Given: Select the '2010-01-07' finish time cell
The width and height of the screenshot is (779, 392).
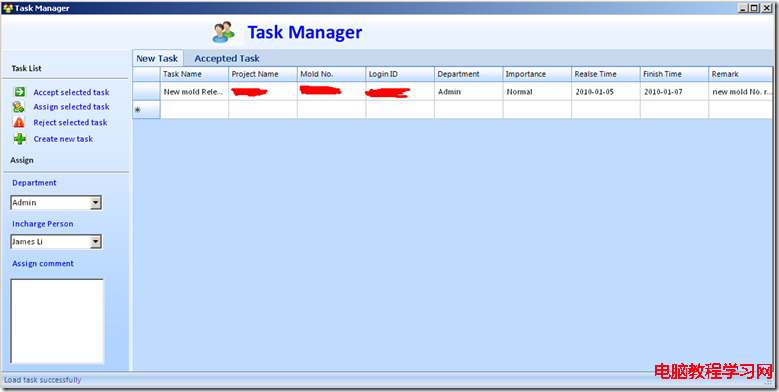Looking at the screenshot, I should coord(674,91).
